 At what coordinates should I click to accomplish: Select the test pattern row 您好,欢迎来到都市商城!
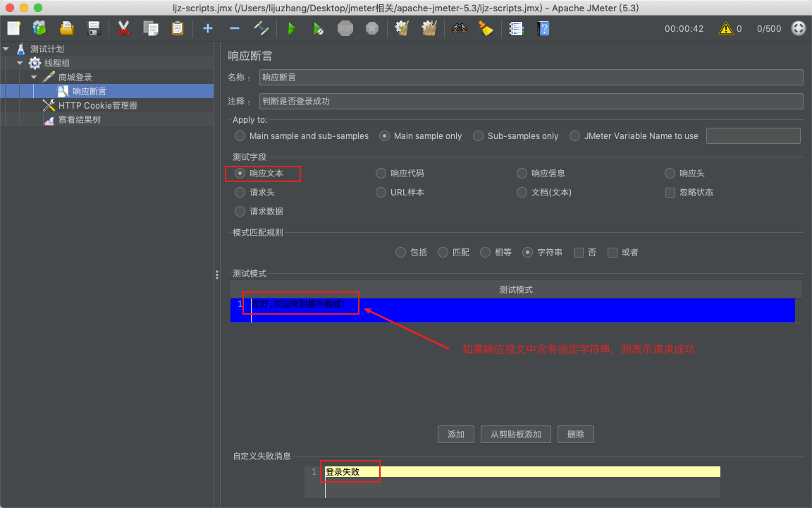[x=512, y=310]
